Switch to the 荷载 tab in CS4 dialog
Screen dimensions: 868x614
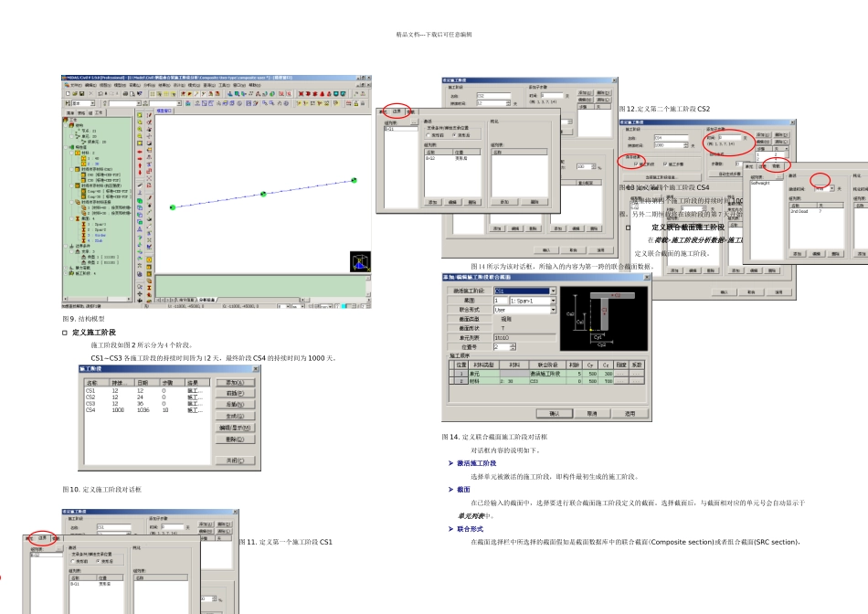coord(778,165)
